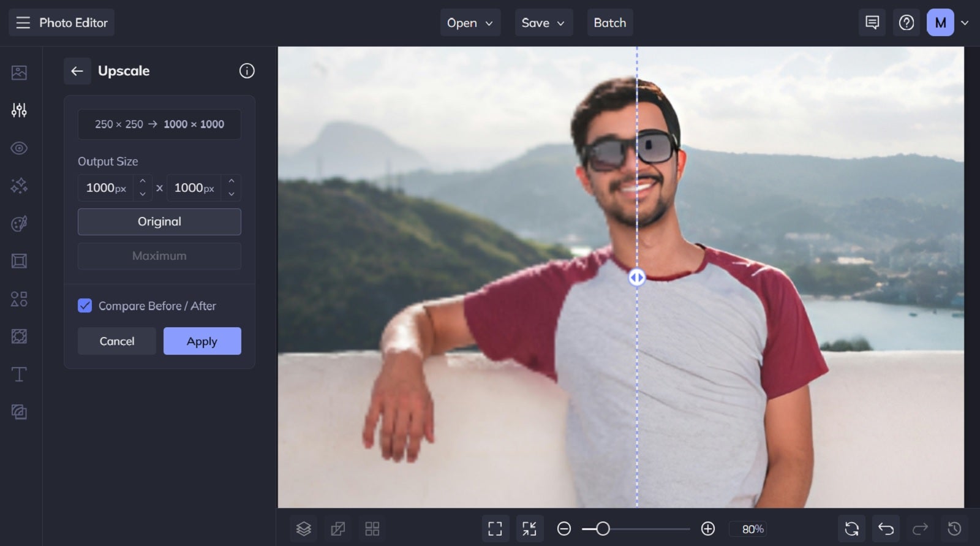980x546 pixels.
Task: Cancel the upscale operation
Action: [117, 341]
